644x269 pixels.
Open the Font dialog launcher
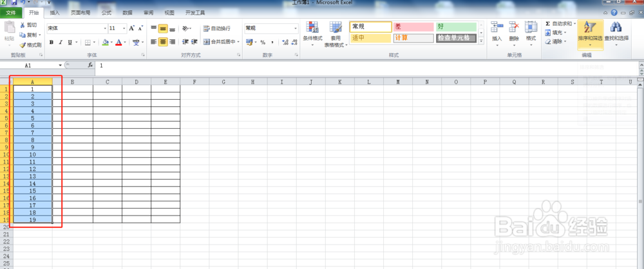[143, 55]
